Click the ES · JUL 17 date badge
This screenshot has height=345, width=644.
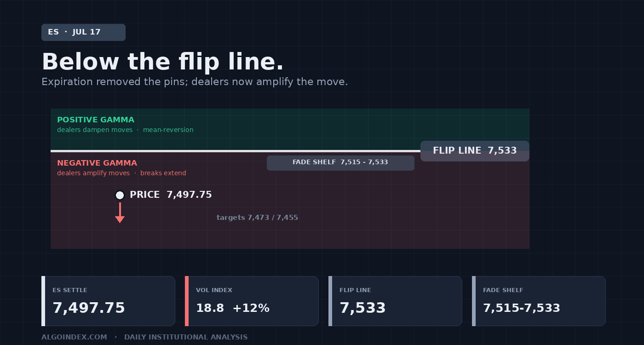[83, 32]
